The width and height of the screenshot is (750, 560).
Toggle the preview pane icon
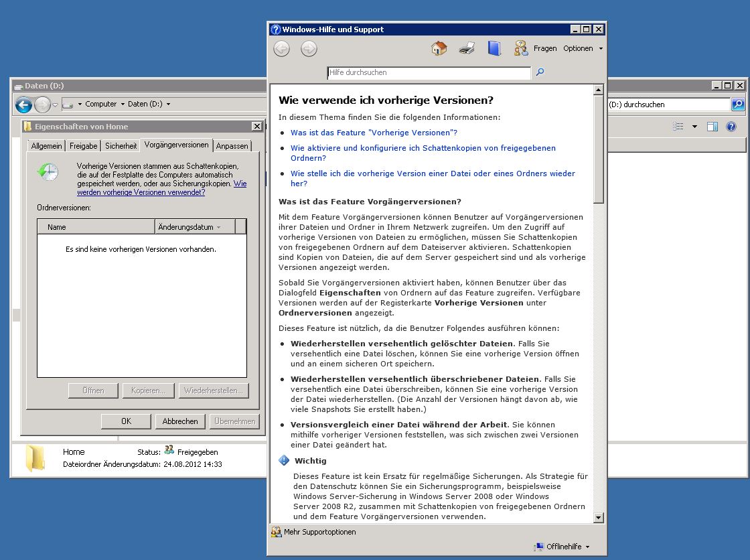[x=712, y=127]
